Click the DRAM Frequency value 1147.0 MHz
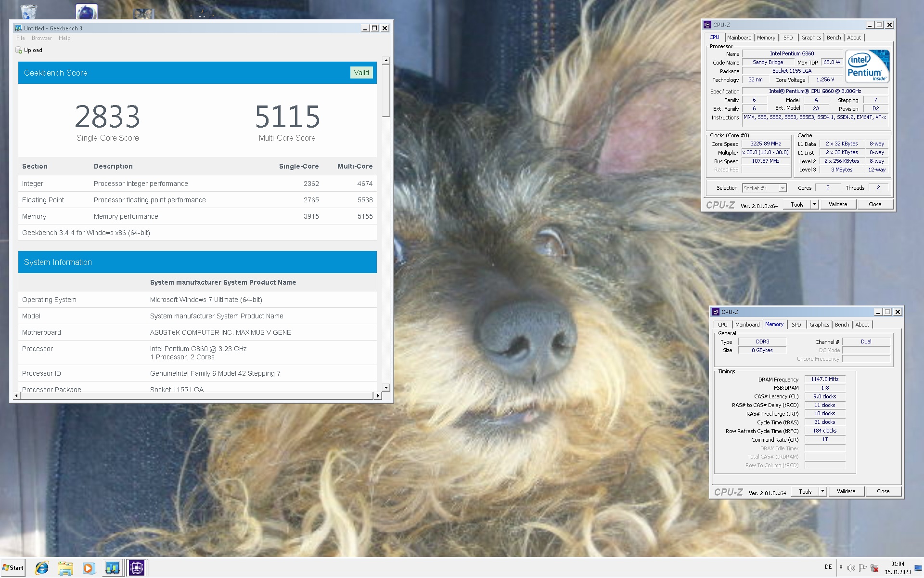 coord(825,379)
